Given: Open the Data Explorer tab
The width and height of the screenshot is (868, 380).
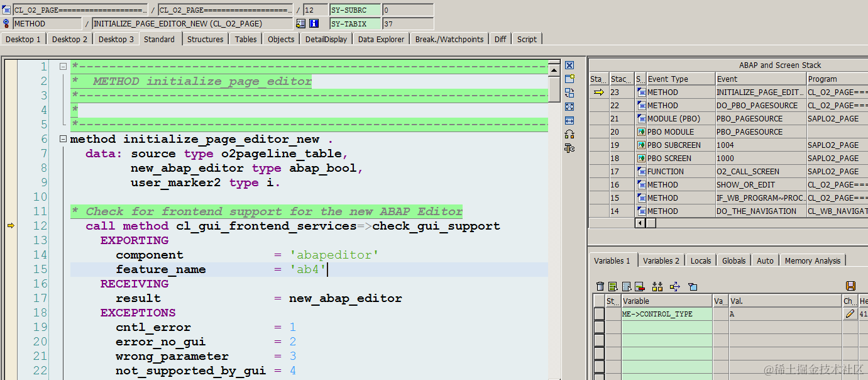Looking at the screenshot, I should coord(382,39).
